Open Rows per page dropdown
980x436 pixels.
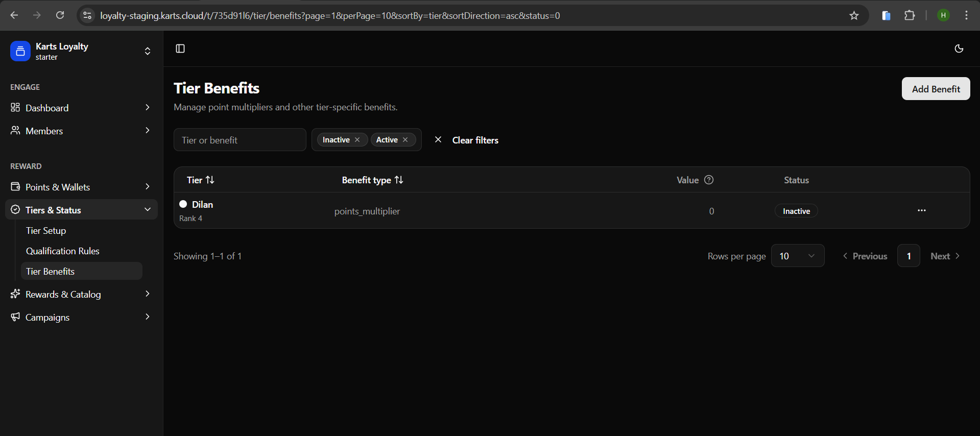[x=797, y=256]
